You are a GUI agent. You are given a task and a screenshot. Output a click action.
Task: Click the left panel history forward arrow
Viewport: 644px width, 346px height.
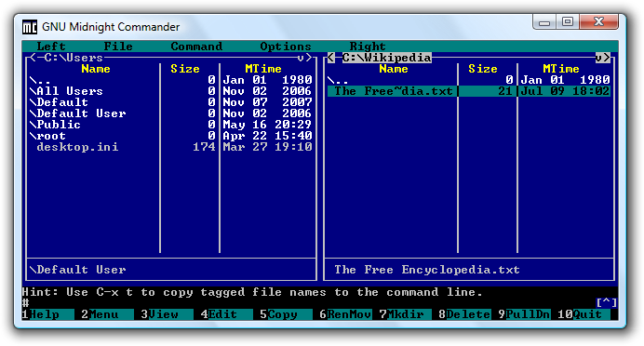pyautogui.click(x=308, y=58)
